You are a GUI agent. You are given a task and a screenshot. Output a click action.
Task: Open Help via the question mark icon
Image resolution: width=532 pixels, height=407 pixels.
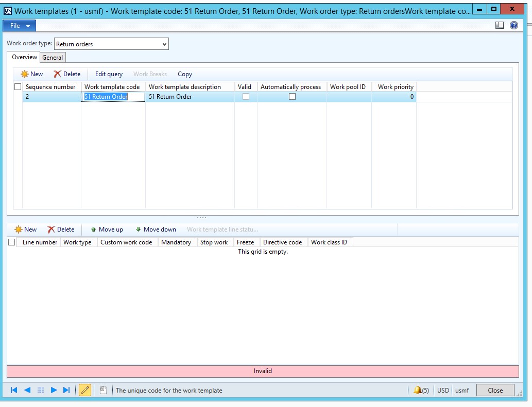513,24
